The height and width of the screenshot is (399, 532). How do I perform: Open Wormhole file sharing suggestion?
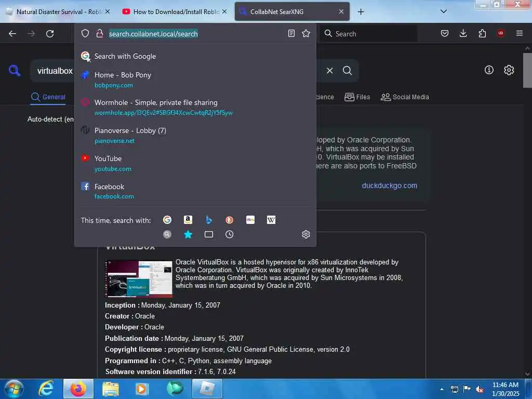195,107
